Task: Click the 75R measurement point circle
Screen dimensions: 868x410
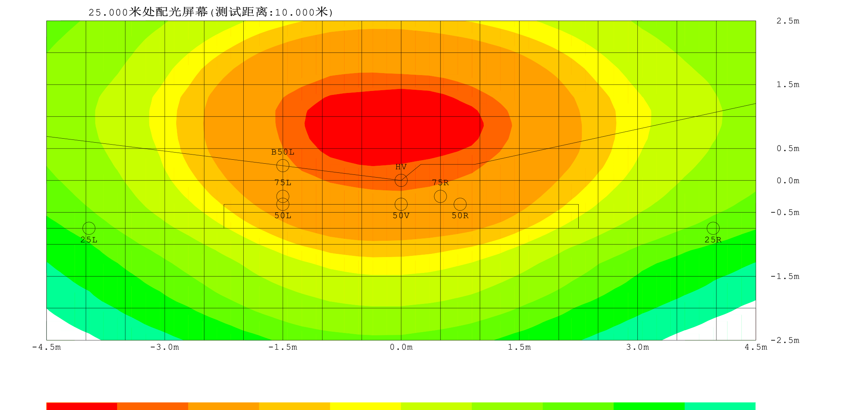Action: (440, 196)
